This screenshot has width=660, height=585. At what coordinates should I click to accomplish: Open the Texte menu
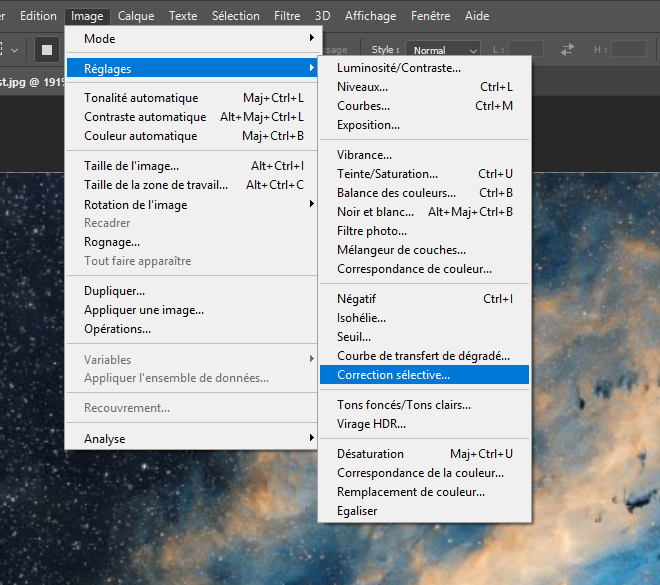click(183, 16)
